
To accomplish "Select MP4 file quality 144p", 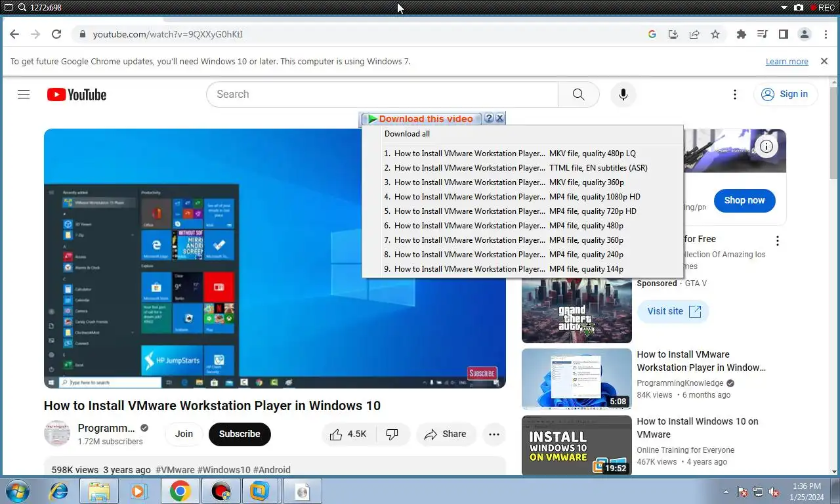I will 522,269.
